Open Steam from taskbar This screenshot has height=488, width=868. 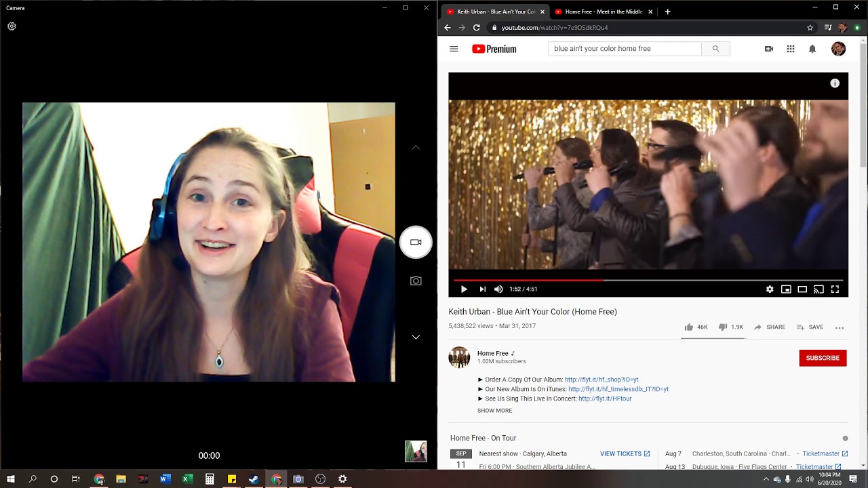pyautogui.click(x=254, y=479)
